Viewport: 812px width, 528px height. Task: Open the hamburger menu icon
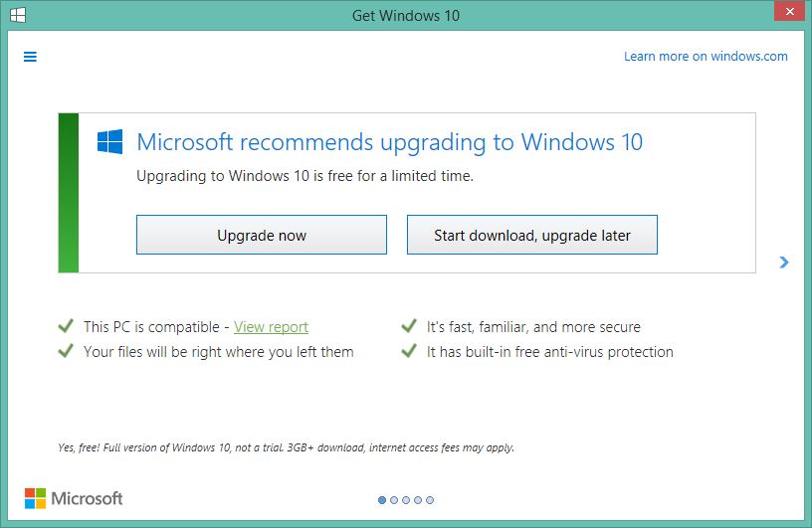pyautogui.click(x=30, y=57)
